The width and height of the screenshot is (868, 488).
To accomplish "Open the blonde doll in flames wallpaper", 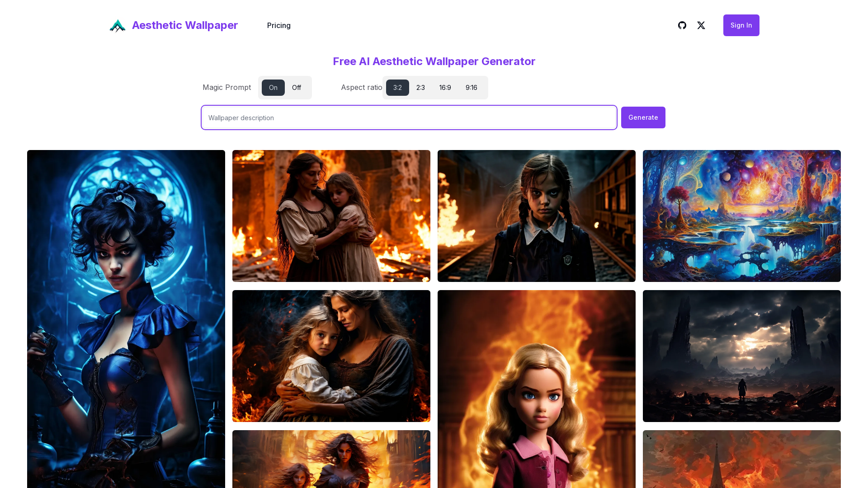I will point(537,389).
